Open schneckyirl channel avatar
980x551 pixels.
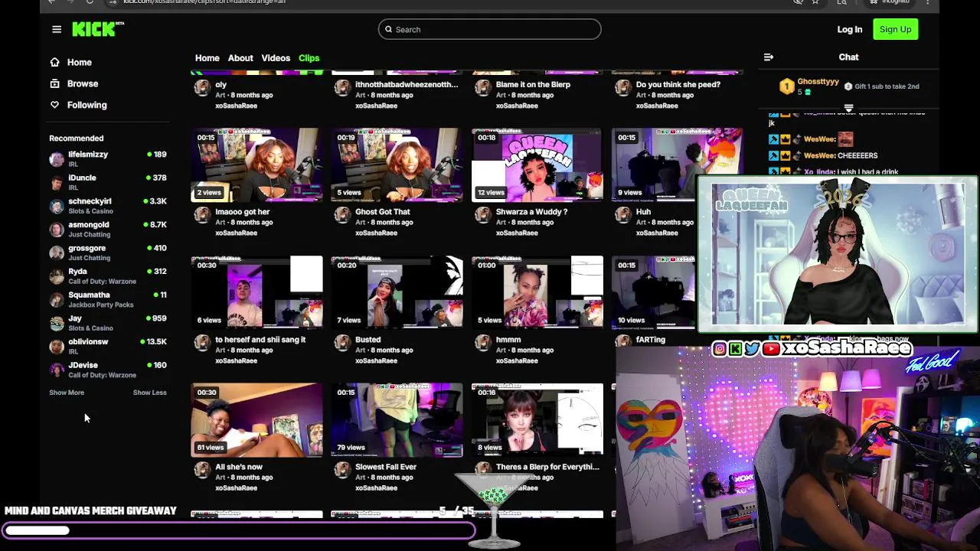(x=57, y=206)
